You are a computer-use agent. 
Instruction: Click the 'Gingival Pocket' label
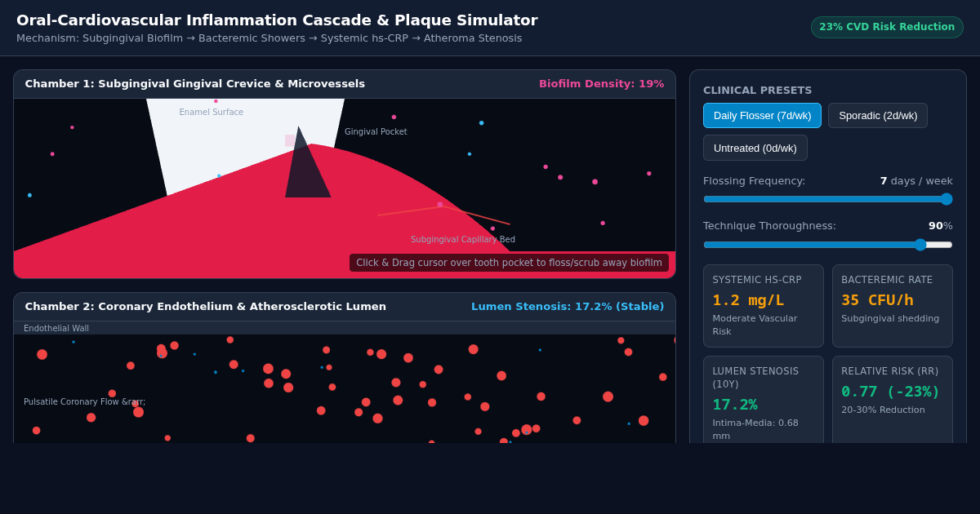pyautogui.click(x=376, y=132)
